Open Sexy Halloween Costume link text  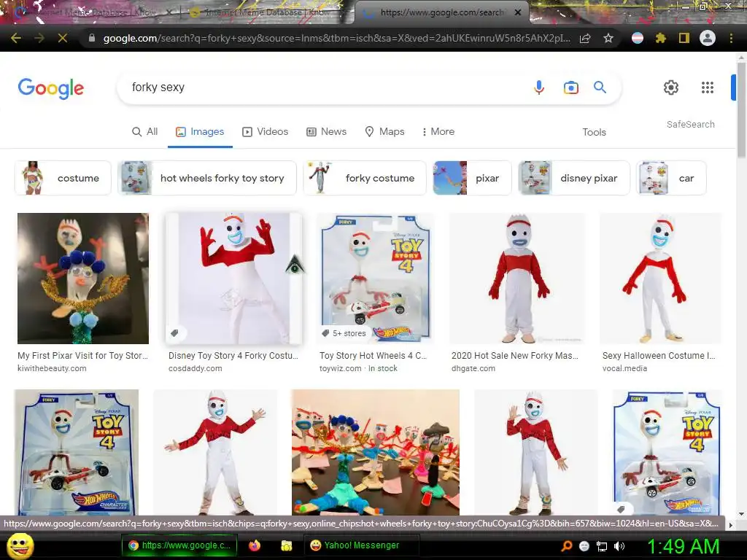point(659,356)
